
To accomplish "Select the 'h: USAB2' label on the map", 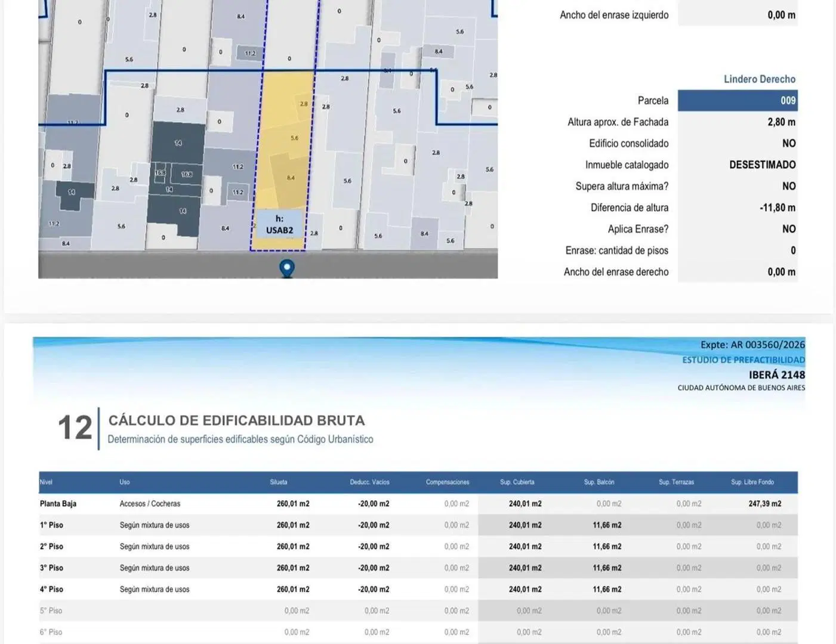I will pyautogui.click(x=279, y=225).
